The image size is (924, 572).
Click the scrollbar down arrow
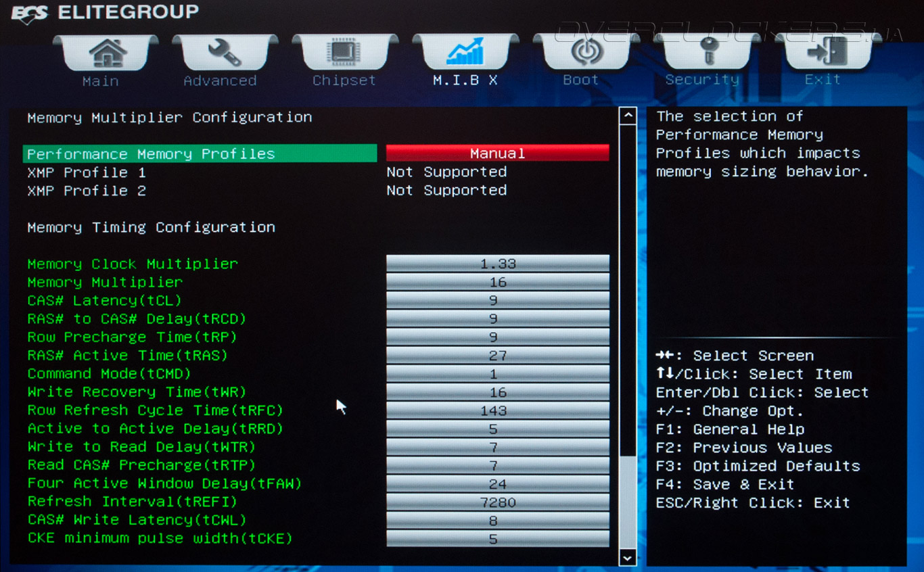point(628,558)
